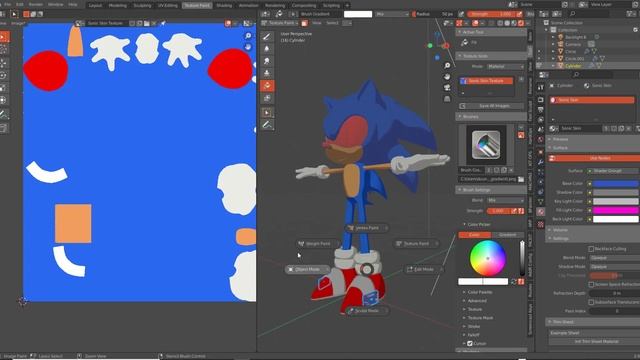Enable Backface Culling checkbox
Image resolution: width=640 pixels, height=360 pixels.
click(x=591, y=249)
